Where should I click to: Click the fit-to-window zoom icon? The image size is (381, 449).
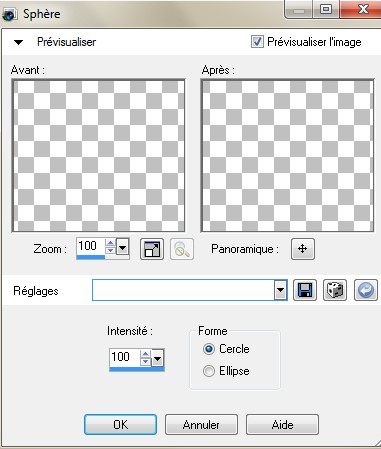click(x=152, y=249)
